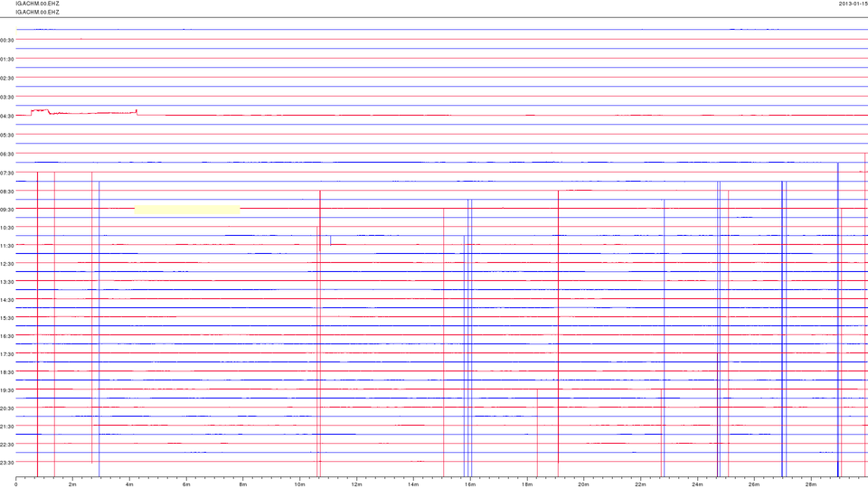Select the 21:30 time row label

coord(7,427)
